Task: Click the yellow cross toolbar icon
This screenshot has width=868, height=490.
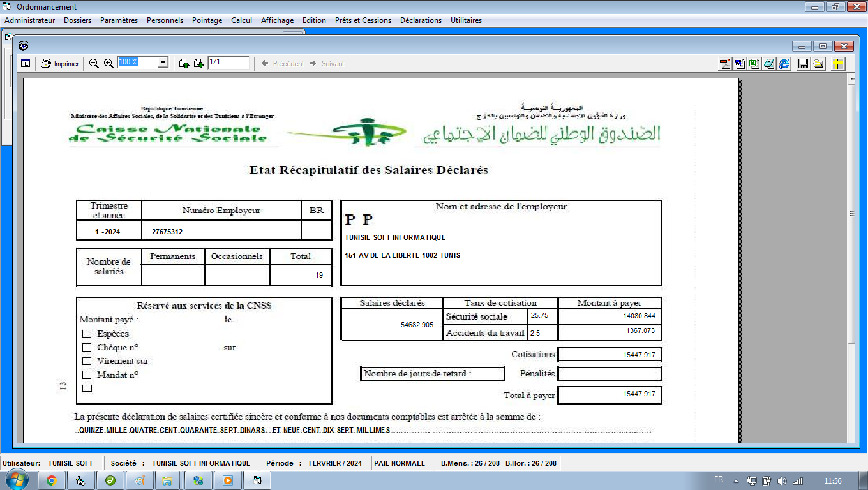Action: pos(838,63)
